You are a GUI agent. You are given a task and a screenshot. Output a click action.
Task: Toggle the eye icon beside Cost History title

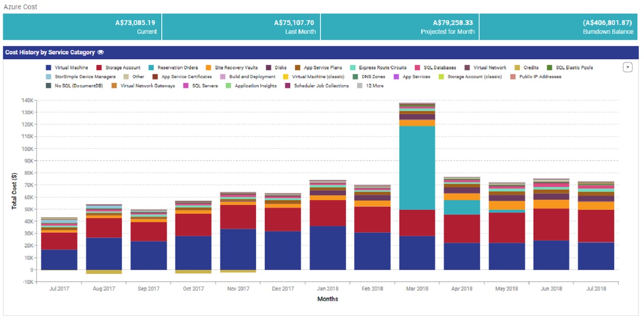click(100, 52)
